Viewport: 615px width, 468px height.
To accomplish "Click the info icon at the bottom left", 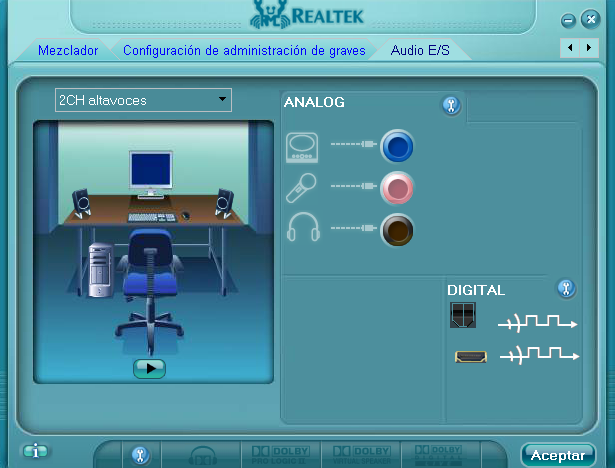I will (x=36, y=451).
